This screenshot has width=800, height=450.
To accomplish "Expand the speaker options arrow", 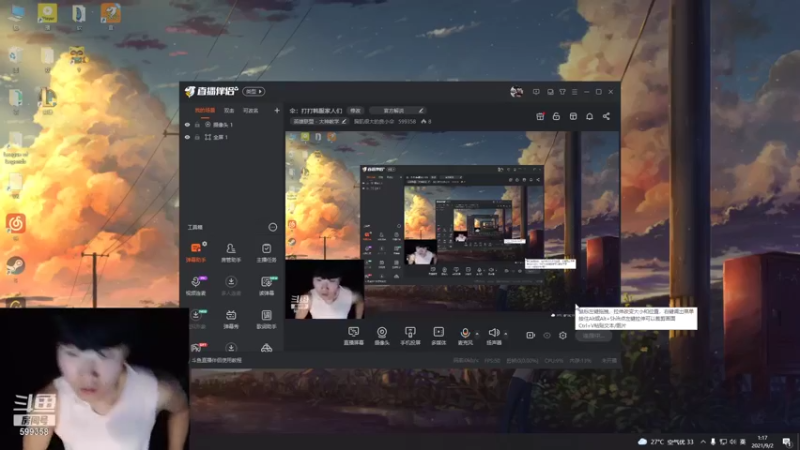I will point(506,334).
